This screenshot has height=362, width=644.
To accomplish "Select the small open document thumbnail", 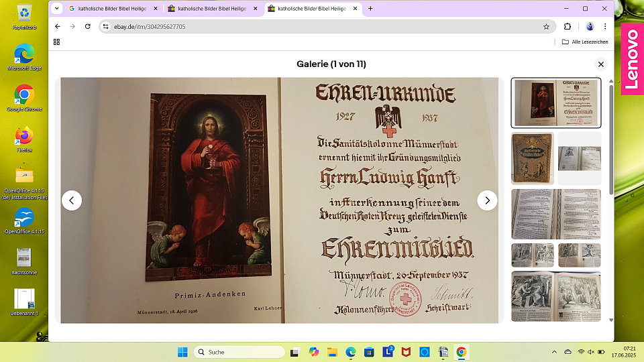I will [x=580, y=158].
